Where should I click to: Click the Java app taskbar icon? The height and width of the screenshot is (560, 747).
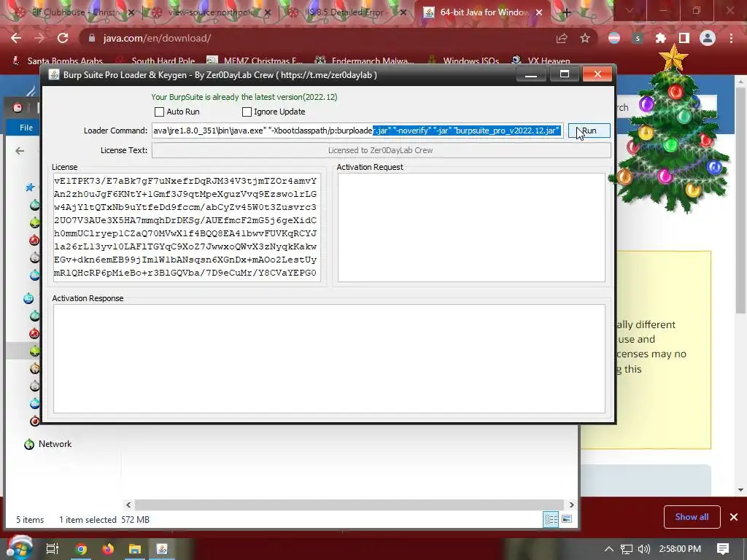162,549
